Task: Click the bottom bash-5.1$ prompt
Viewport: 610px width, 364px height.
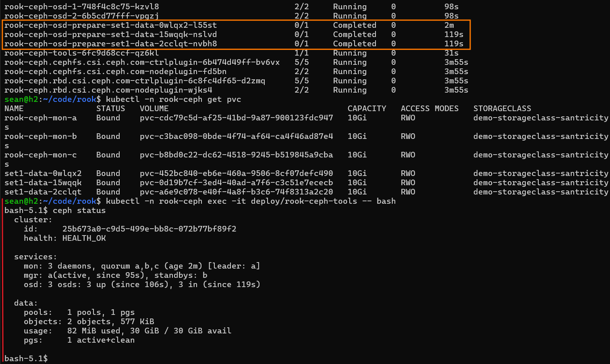Action: click(x=26, y=358)
